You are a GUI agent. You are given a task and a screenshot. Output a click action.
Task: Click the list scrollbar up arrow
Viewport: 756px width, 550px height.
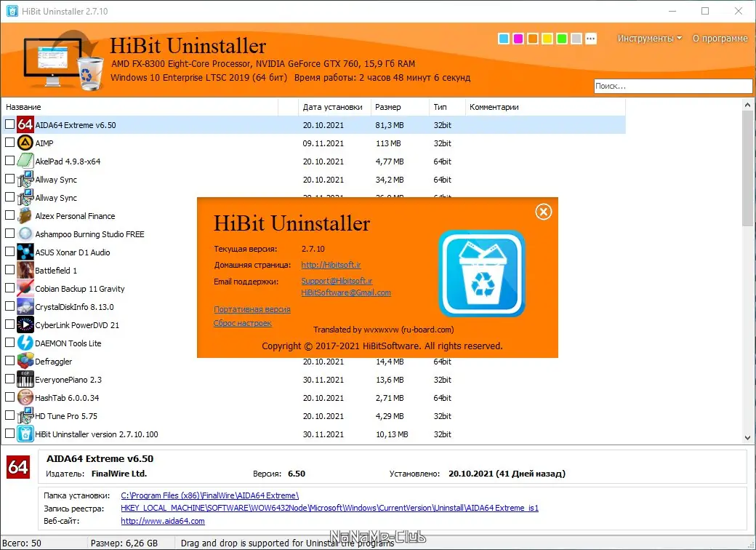747,105
